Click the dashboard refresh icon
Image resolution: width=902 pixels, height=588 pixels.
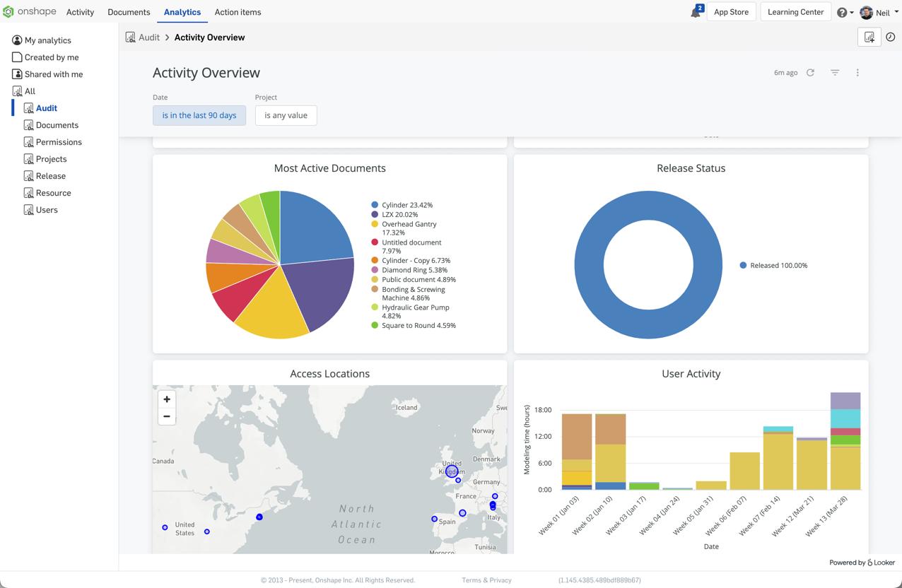point(810,73)
